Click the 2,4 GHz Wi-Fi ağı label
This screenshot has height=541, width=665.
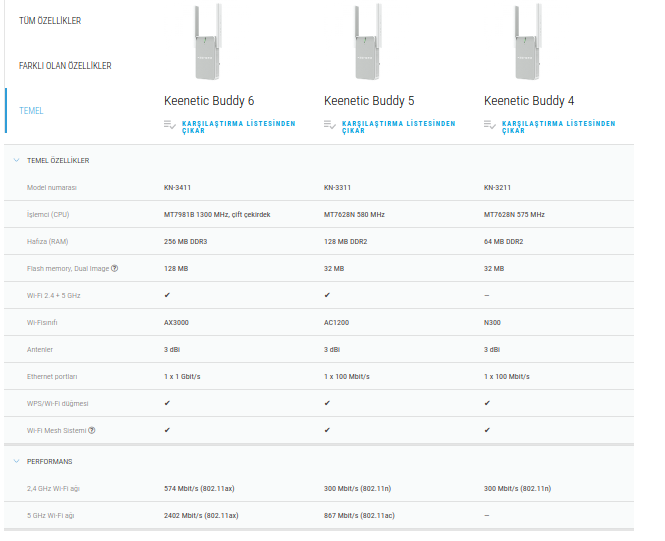pyautogui.click(x=53, y=488)
